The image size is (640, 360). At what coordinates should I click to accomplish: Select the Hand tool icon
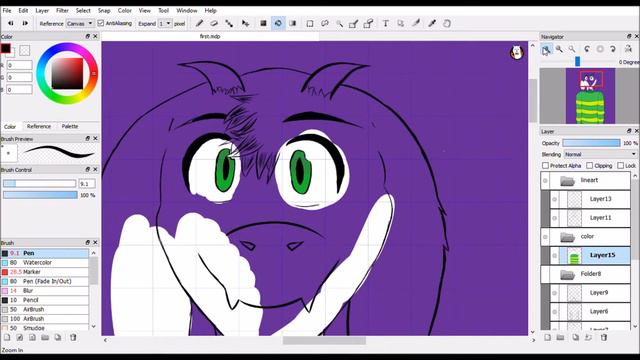pos(447,23)
